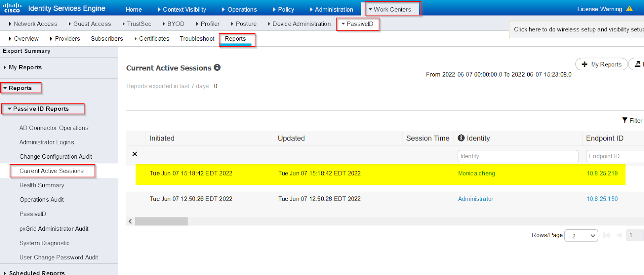Click the horizontal scrollbar thumb
Image resolution: width=644 pixels, height=275 pixels.
point(161,221)
